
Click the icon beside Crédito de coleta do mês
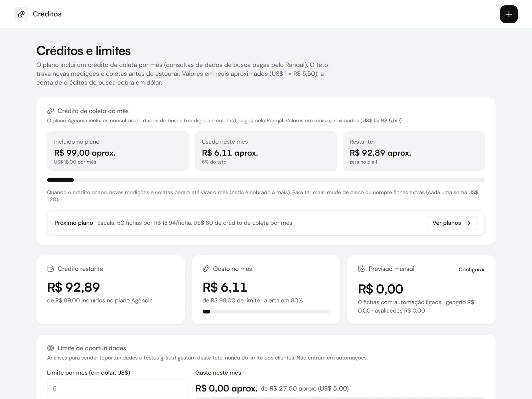pos(51,111)
